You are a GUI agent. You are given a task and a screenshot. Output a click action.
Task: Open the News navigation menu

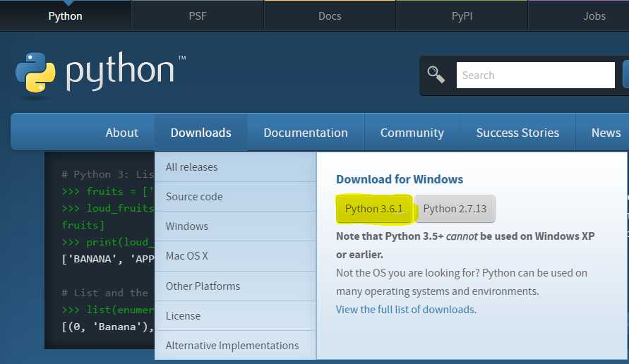606,133
